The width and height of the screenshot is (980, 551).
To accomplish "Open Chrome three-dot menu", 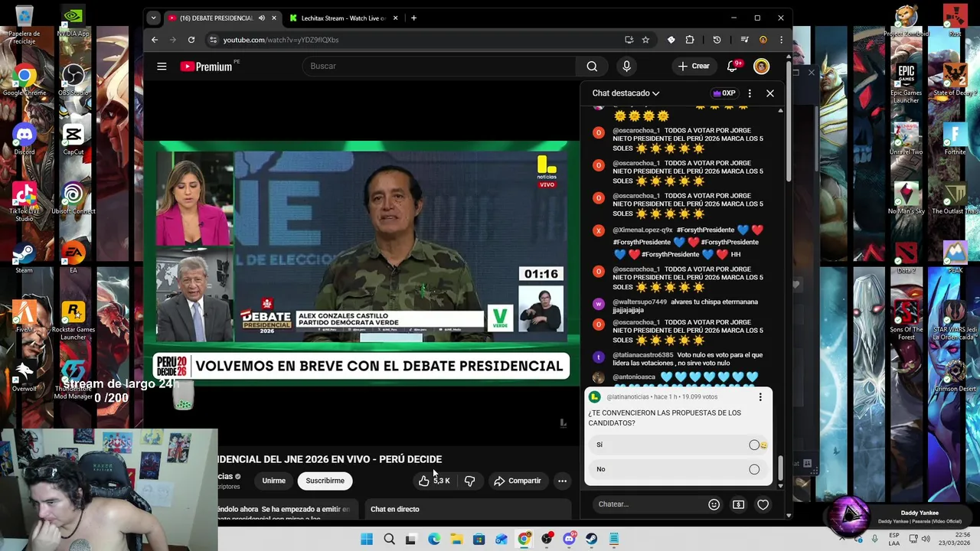I will pyautogui.click(x=781, y=40).
